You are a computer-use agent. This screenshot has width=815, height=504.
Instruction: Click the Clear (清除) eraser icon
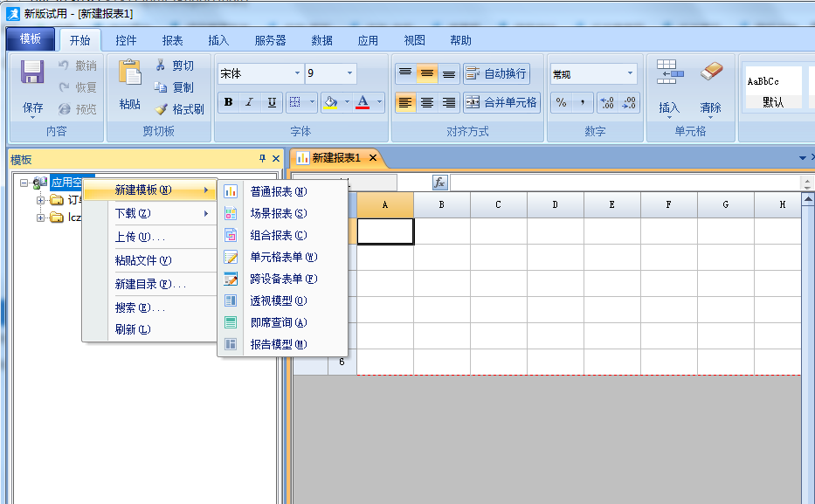tap(711, 72)
